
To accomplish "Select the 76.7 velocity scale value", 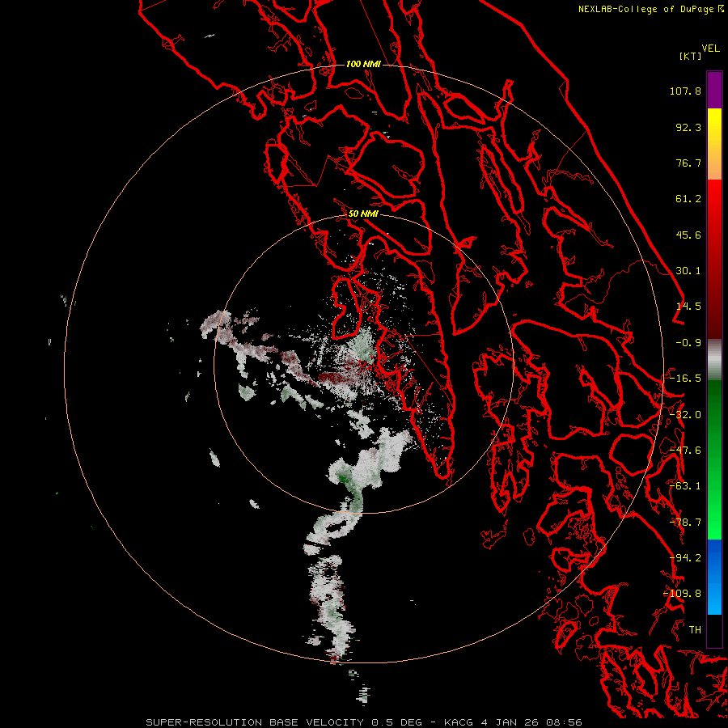I will click(688, 163).
